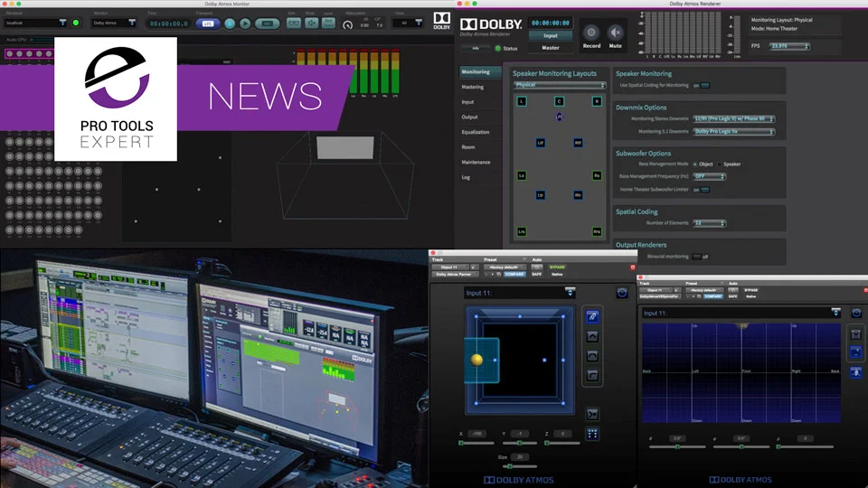Select the Ls surround speaker icon
Viewport: 868px width, 488px height.
tap(522, 175)
